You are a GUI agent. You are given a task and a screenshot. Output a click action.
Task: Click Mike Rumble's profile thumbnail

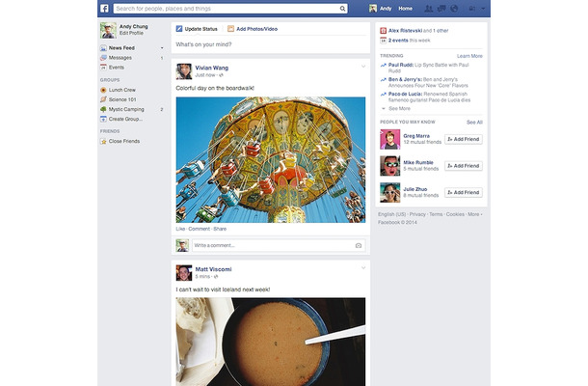[390, 166]
